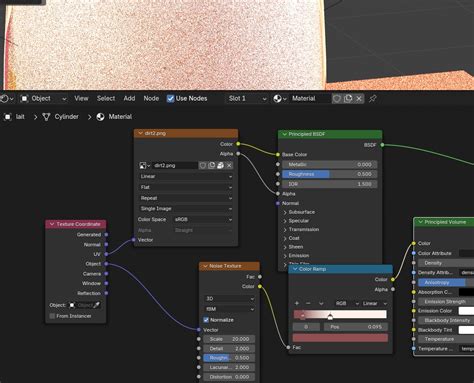The height and width of the screenshot is (383, 474).
Task: Open the Node menu
Action: 151,99
